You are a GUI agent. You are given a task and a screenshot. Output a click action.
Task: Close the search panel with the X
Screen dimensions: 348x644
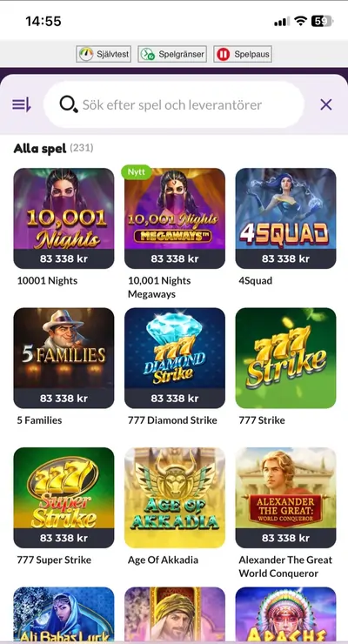tap(326, 104)
